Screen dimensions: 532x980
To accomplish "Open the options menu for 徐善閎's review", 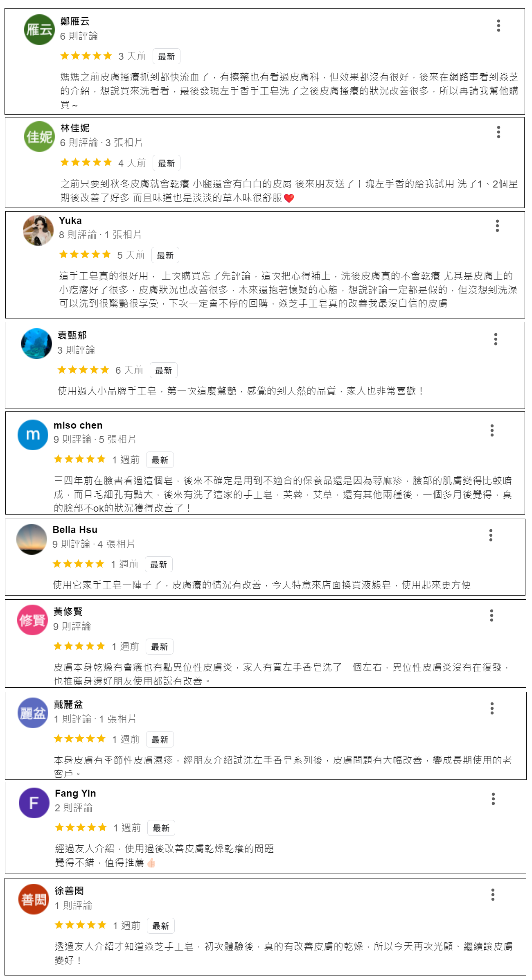I will (x=493, y=894).
